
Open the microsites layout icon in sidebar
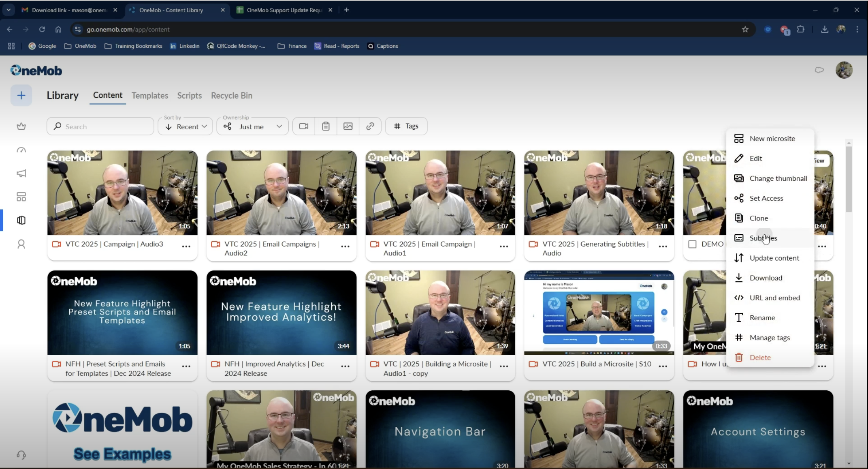[21, 197]
